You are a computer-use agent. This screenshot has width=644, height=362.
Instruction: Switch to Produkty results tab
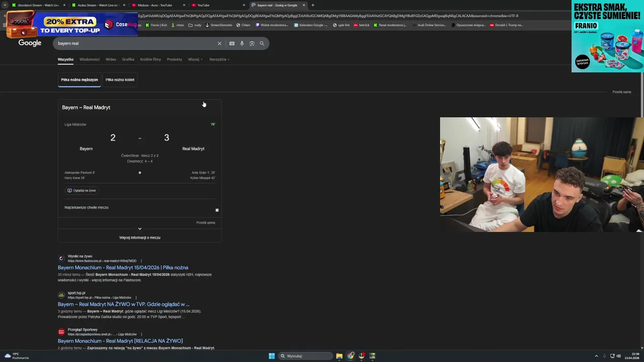coord(175,59)
